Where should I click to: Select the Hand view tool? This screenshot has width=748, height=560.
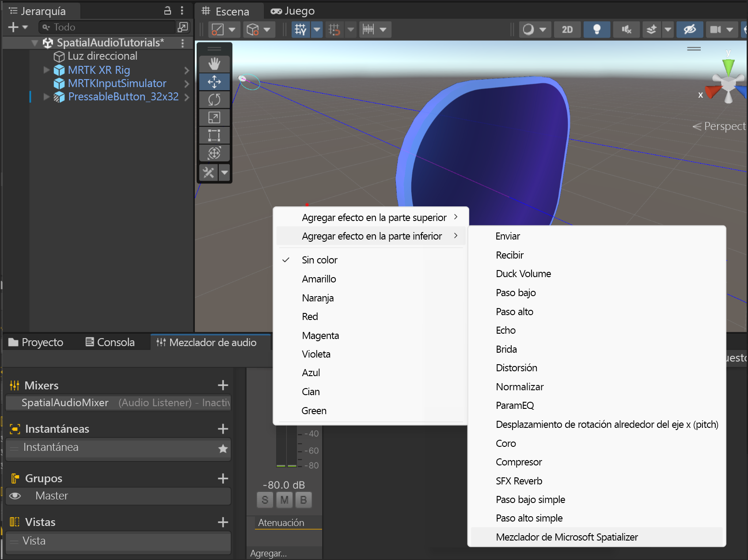point(214,64)
